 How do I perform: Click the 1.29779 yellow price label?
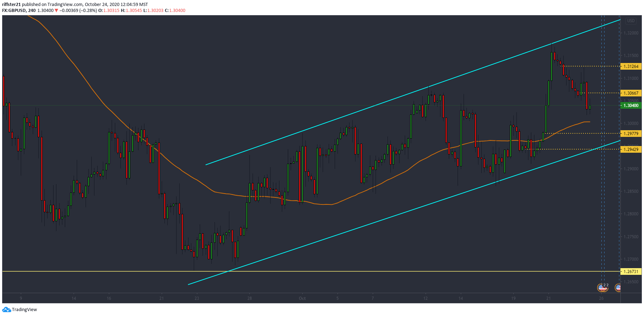(631, 133)
